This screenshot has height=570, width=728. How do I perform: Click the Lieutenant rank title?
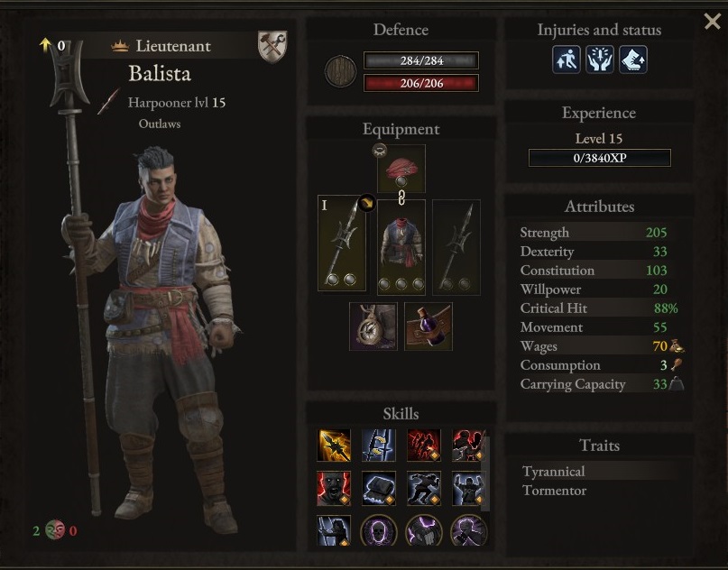173,45
